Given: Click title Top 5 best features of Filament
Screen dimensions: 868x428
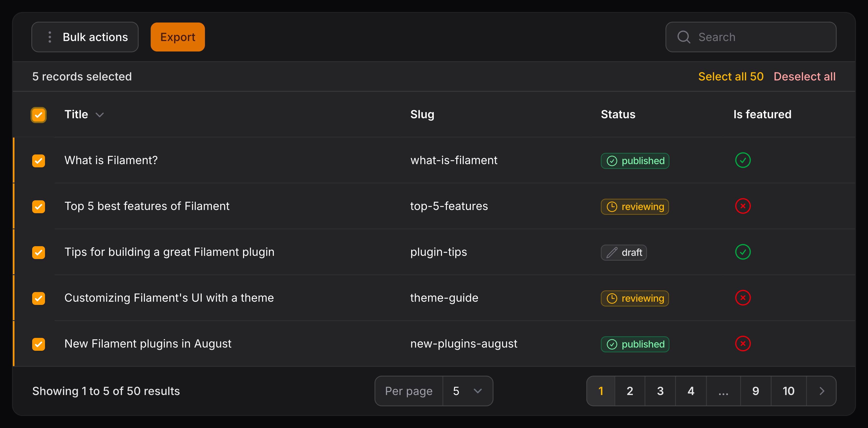Looking at the screenshot, I should tap(147, 206).
